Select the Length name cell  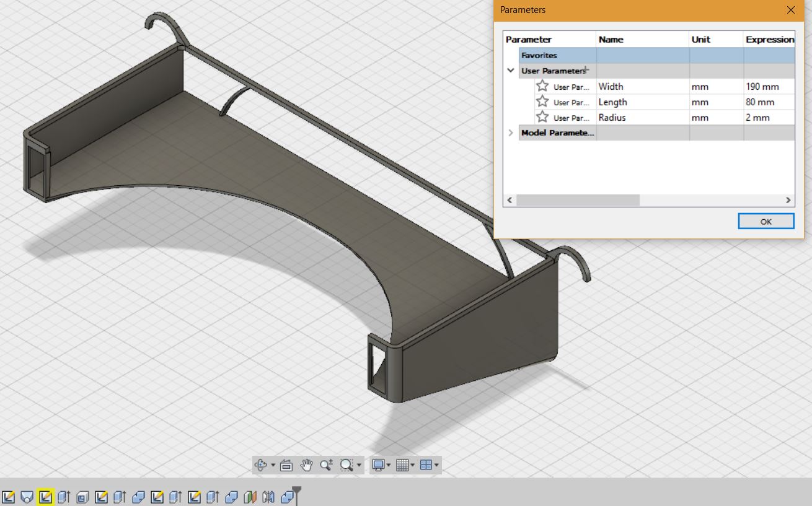point(642,102)
